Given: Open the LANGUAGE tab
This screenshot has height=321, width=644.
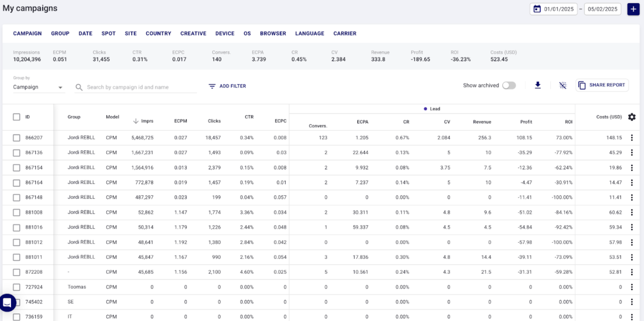Looking at the screenshot, I should point(310,33).
